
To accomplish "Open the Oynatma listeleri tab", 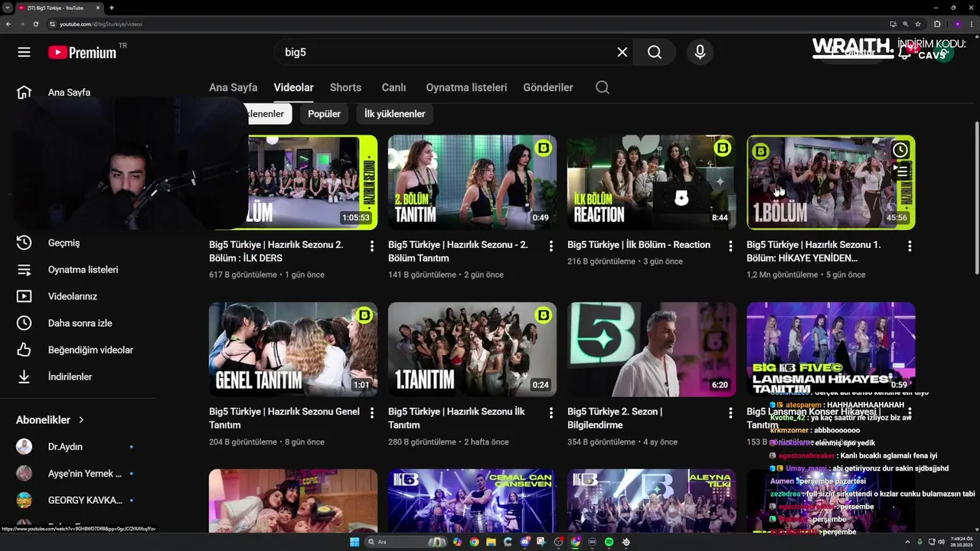I will click(466, 87).
